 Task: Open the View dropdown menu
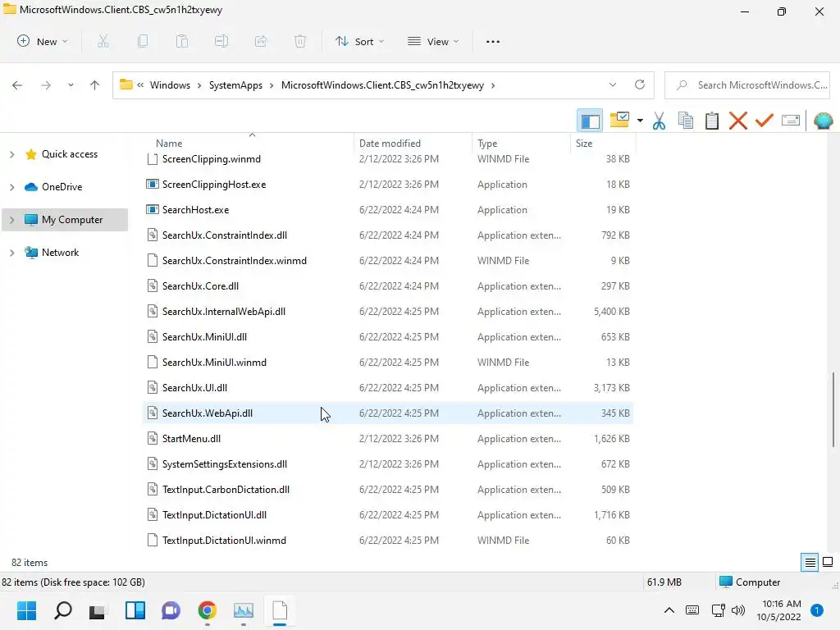pyautogui.click(x=433, y=41)
